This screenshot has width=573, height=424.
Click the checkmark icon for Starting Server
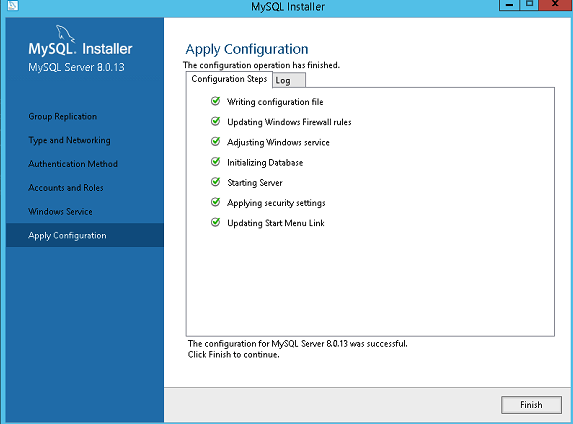tap(216, 182)
